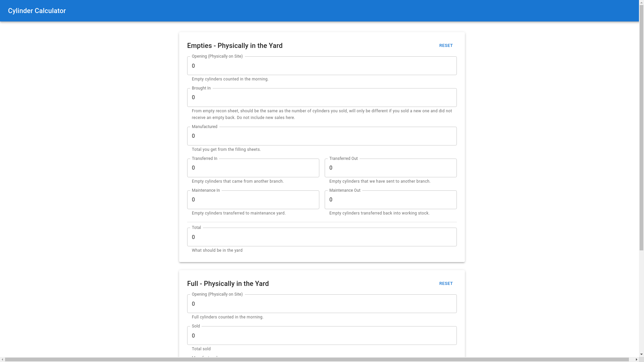The image size is (644, 362).
Task: Reset the Empties section
Action: 446,46
